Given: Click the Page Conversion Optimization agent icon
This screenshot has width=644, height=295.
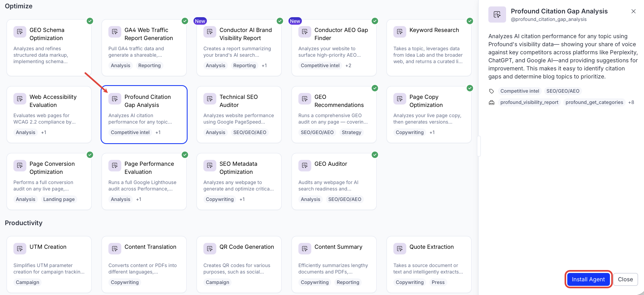Looking at the screenshot, I should (x=20, y=166).
